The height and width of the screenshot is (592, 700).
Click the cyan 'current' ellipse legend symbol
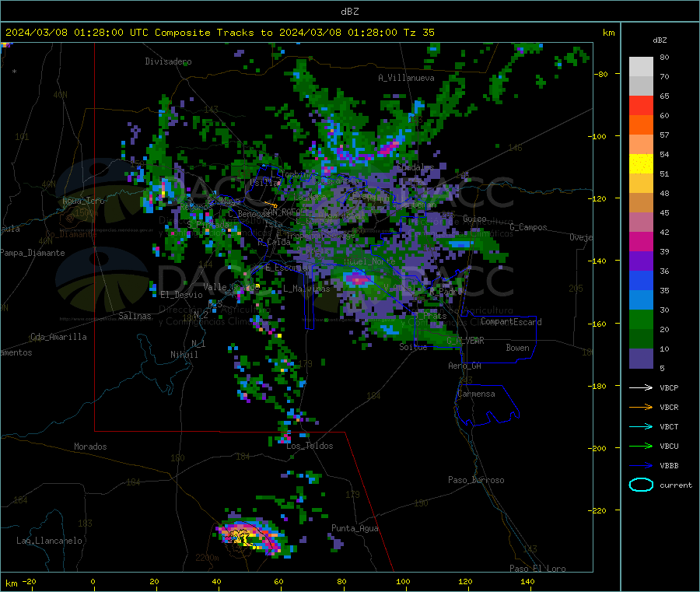pos(641,485)
